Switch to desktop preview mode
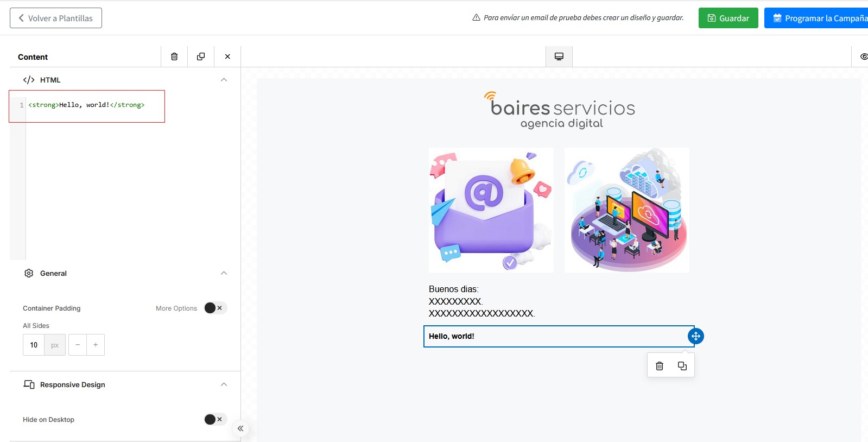The image size is (868, 442). [x=559, y=56]
